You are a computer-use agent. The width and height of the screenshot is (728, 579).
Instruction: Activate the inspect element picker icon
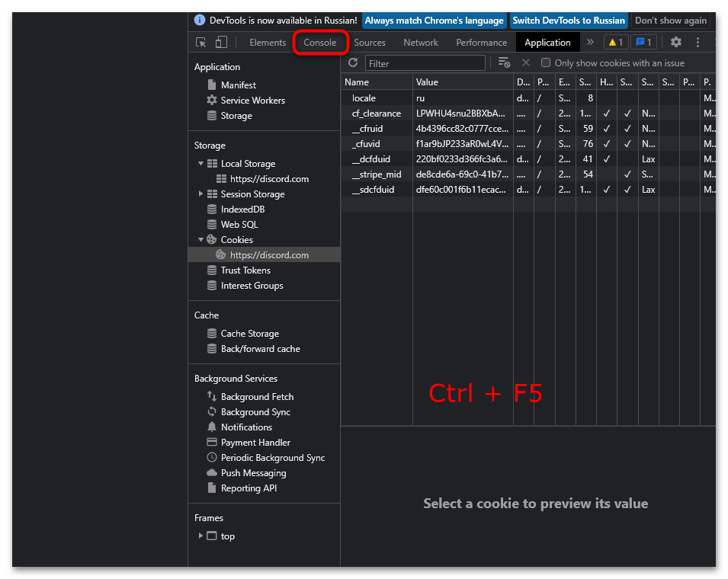pos(201,42)
